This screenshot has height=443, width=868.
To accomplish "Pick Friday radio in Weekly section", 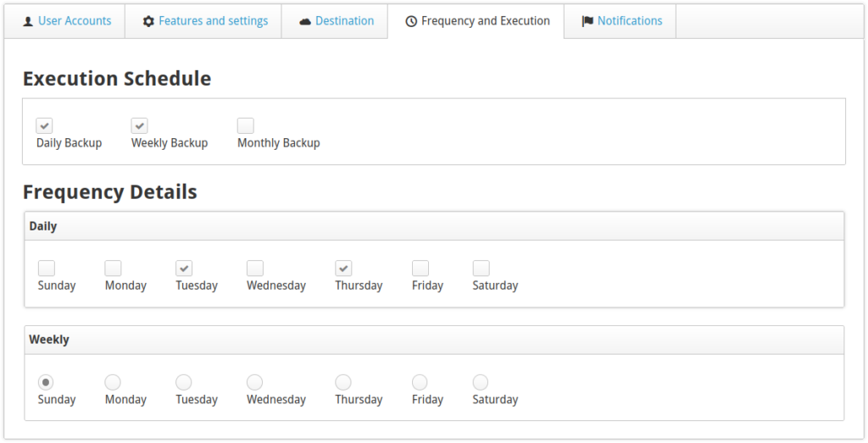I will 420,383.
